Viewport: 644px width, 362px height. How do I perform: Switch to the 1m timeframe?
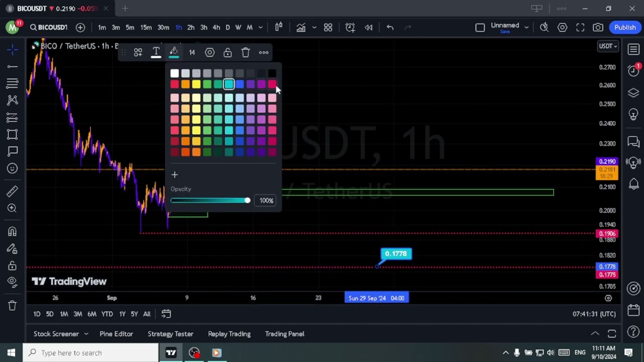tap(102, 27)
